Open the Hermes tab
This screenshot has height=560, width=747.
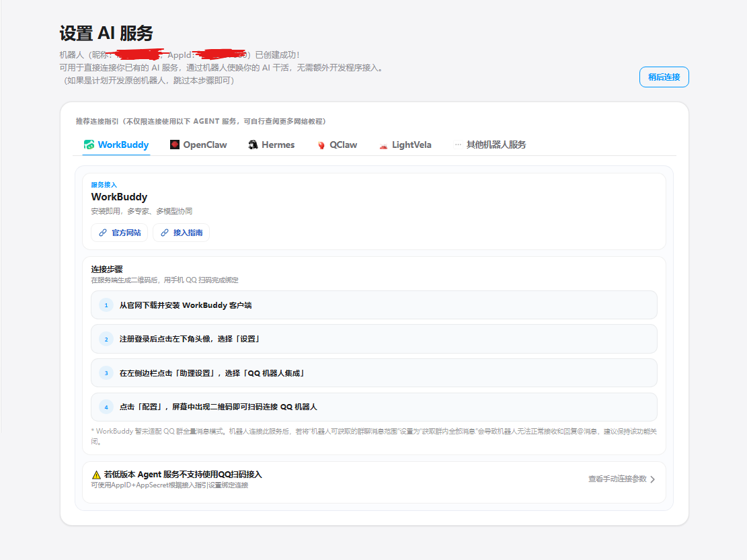coord(272,145)
